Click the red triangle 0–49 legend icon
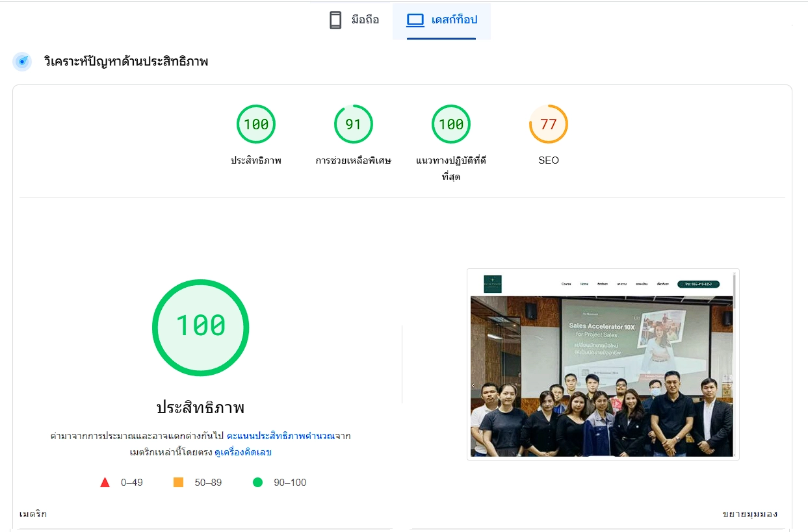 click(105, 483)
